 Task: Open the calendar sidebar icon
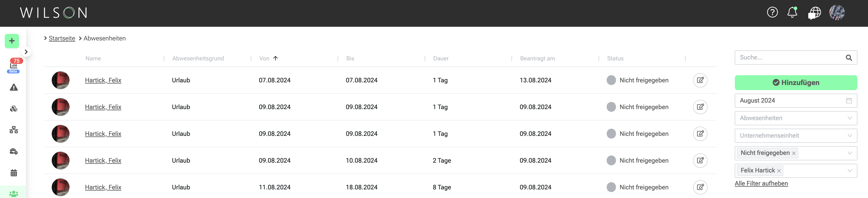coord(13,173)
